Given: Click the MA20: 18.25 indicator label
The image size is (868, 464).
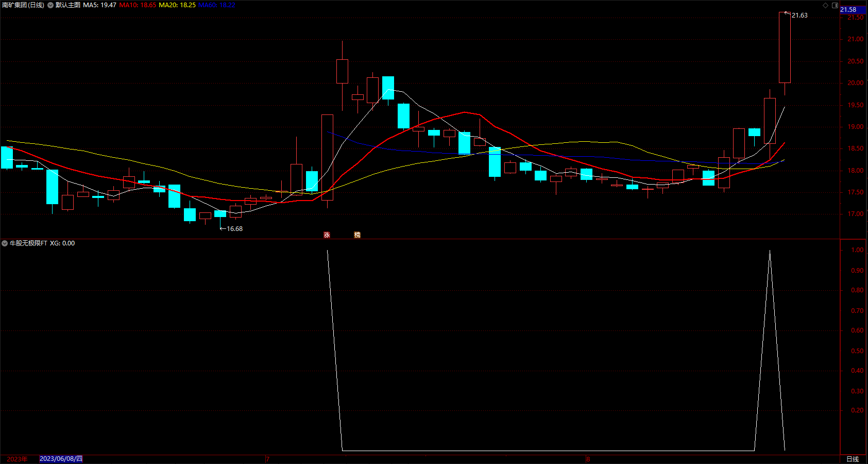Looking at the screenshot, I should [x=177, y=5].
